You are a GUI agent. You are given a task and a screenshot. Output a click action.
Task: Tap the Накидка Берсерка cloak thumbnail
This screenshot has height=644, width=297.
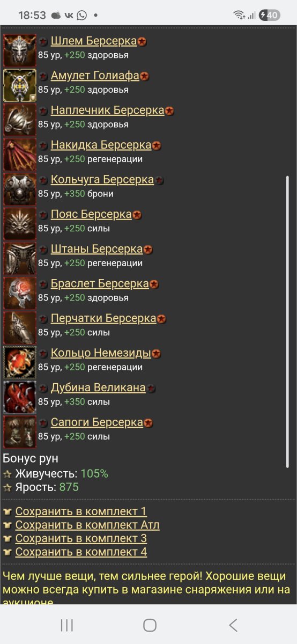20,155
